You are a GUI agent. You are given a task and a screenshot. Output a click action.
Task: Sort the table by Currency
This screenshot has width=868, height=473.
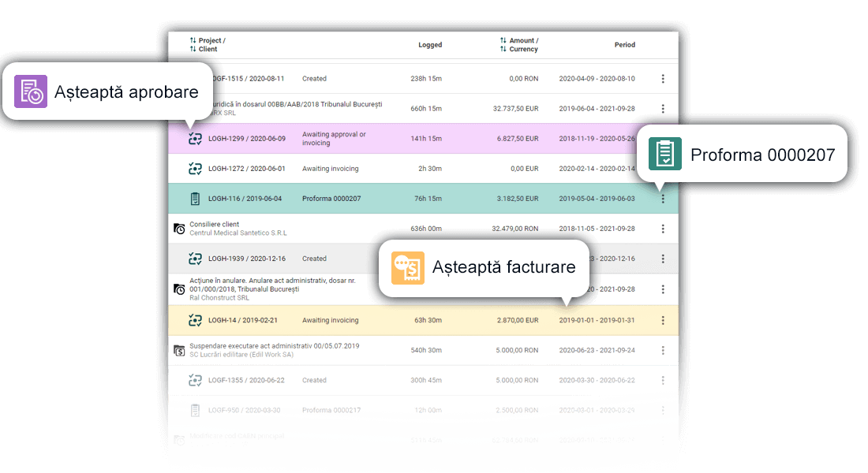point(519,49)
